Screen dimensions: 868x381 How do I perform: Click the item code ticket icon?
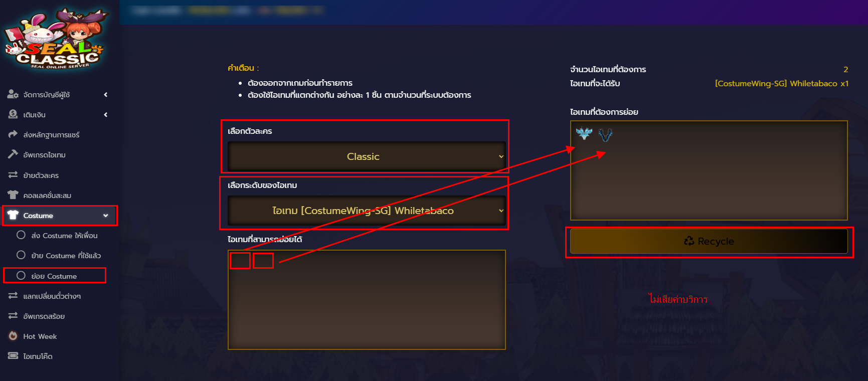point(13,356)
